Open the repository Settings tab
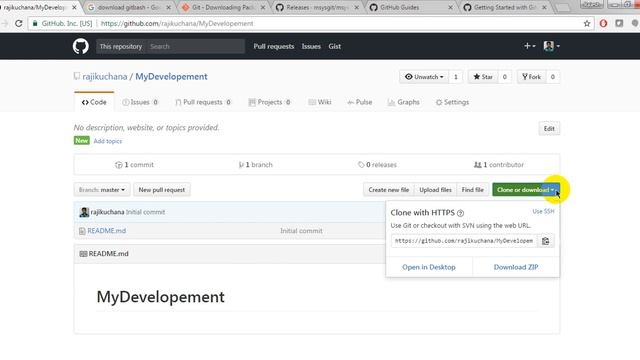640x360 pixels. pos(452,102)
